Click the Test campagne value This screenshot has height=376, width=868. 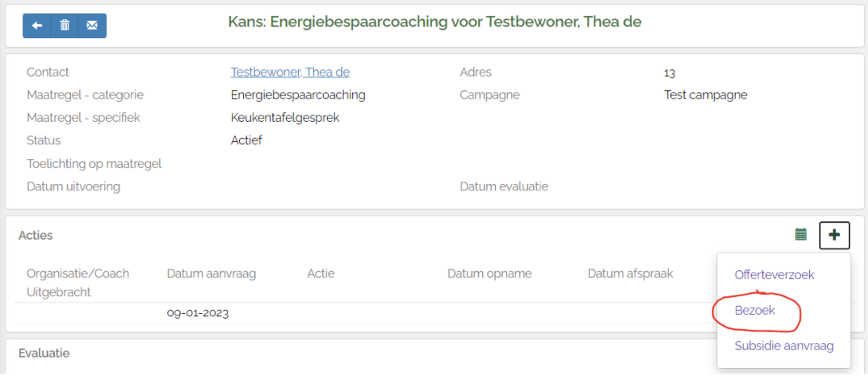click(x=705, y=95)
